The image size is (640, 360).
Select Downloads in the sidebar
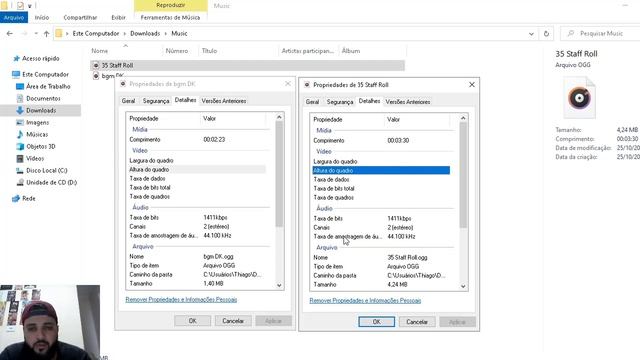coord(41,110)
